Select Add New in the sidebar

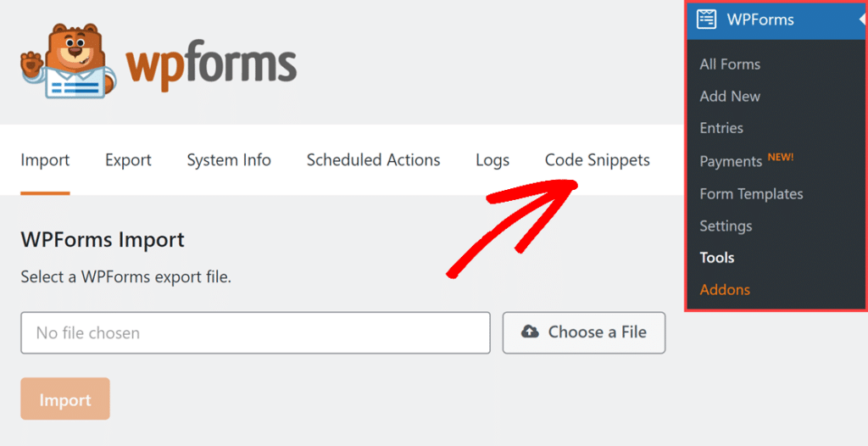(x=730, y=97)
